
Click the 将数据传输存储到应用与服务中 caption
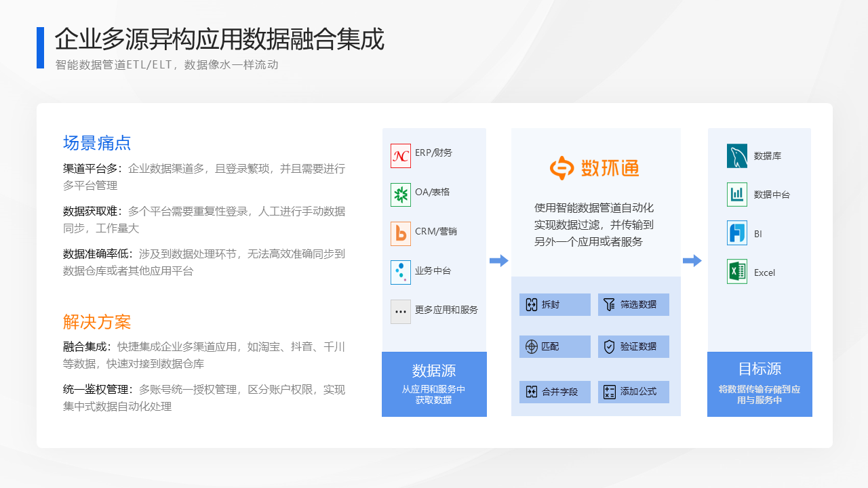(759, 394)
